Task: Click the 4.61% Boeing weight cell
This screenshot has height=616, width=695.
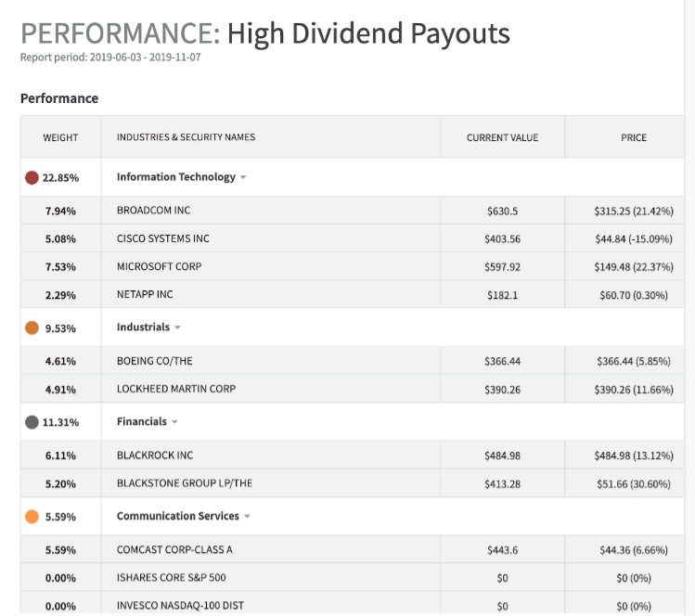Action: point(60,361)
